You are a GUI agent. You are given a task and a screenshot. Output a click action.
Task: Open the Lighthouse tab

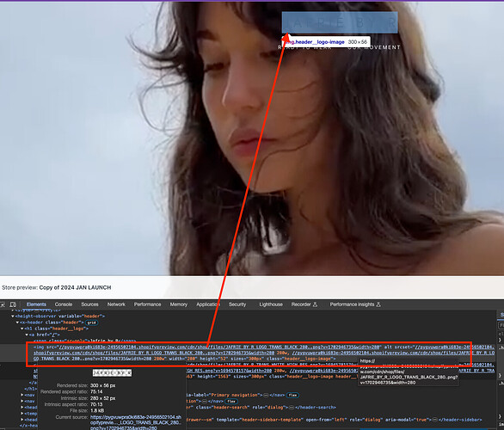coord(271,304)
